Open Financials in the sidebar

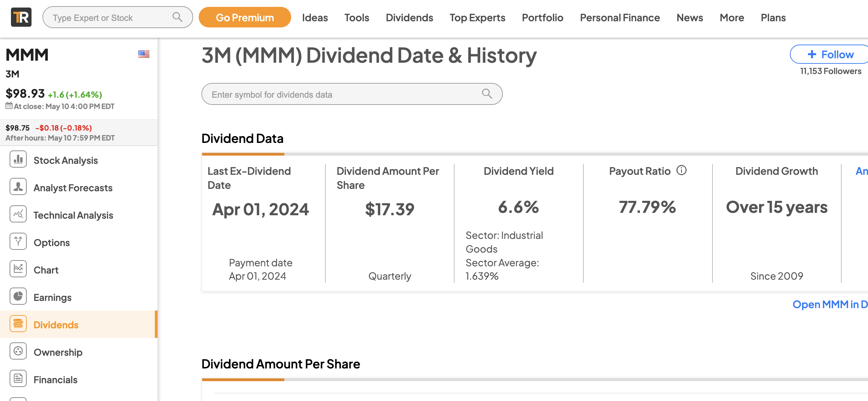click(x=79, y=379)
